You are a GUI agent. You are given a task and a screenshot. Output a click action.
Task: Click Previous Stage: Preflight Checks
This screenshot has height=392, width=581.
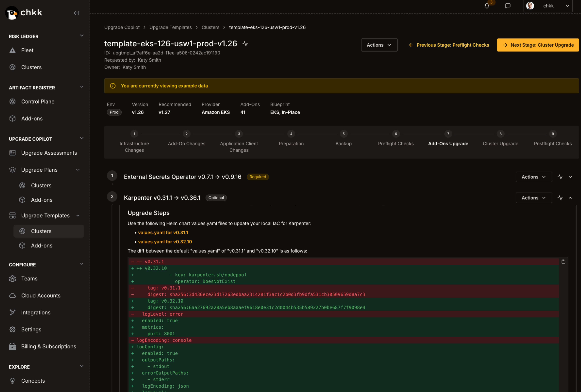click(449, 45)
